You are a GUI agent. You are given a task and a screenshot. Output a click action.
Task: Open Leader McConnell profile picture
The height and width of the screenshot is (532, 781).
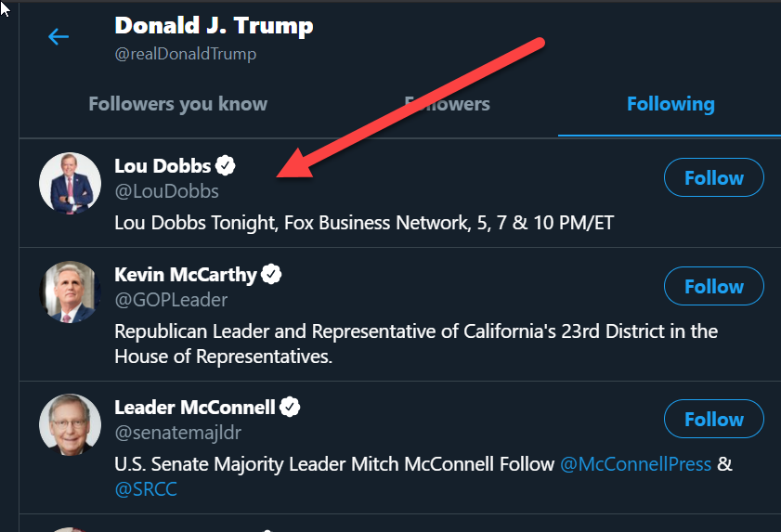(x=70, y=424)
